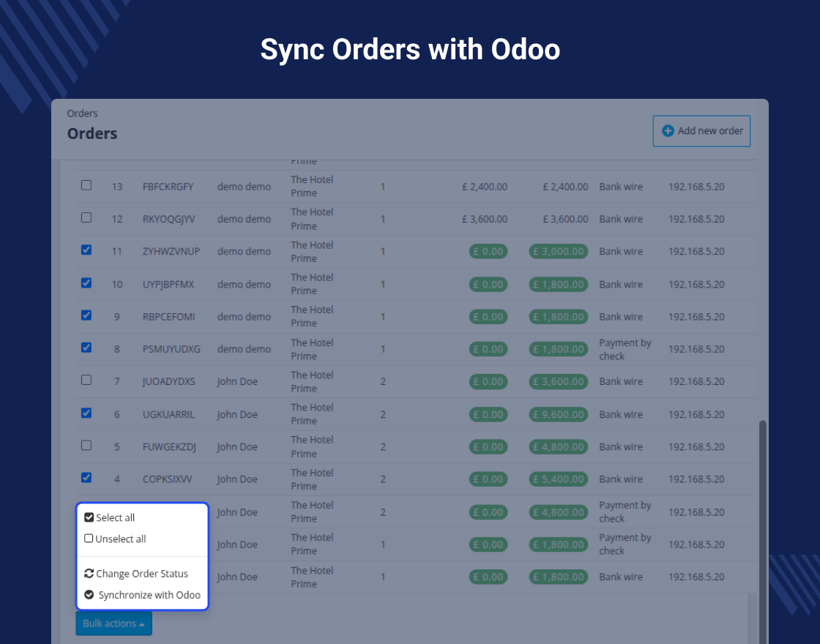Uncheck the checkbox for order 6 UGKUARRIL
This screenshot has height=644, width=820.
click(86, 413)
